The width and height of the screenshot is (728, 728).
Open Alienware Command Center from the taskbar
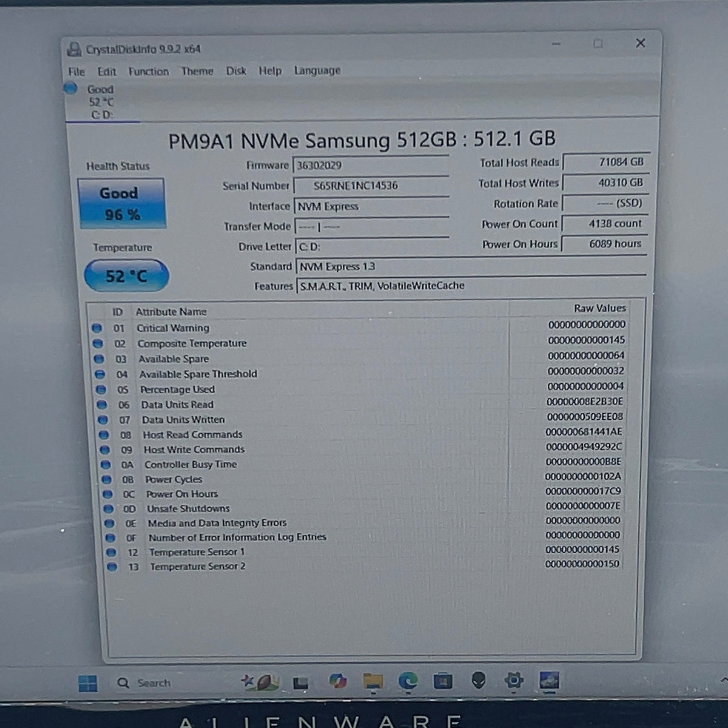[479, 680]
